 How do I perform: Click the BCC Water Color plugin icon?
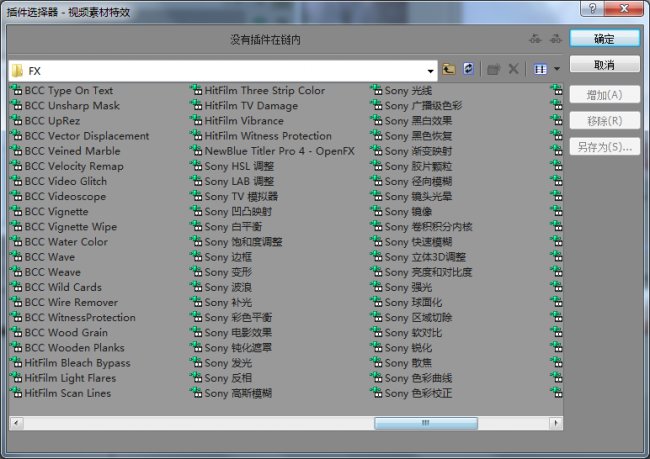(16, 242)
